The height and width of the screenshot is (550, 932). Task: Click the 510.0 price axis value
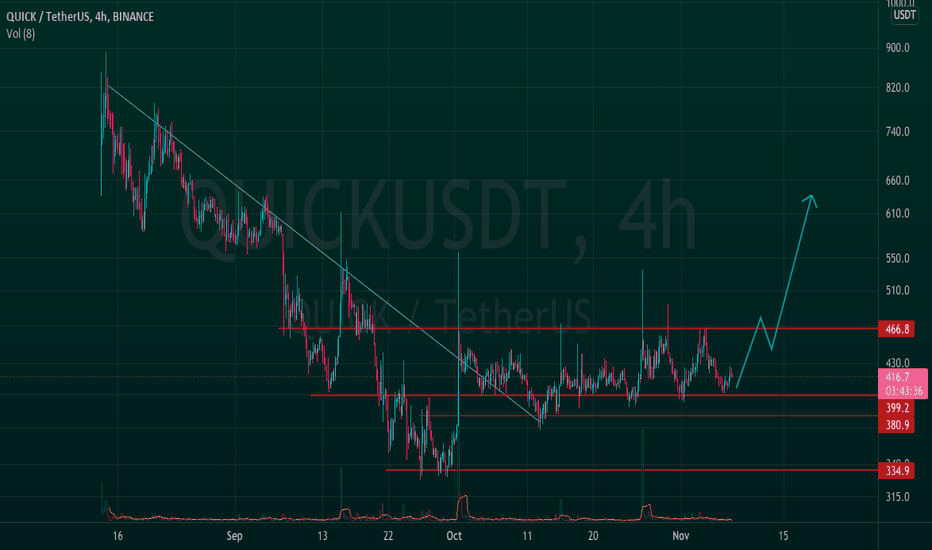tap(898, 291)
